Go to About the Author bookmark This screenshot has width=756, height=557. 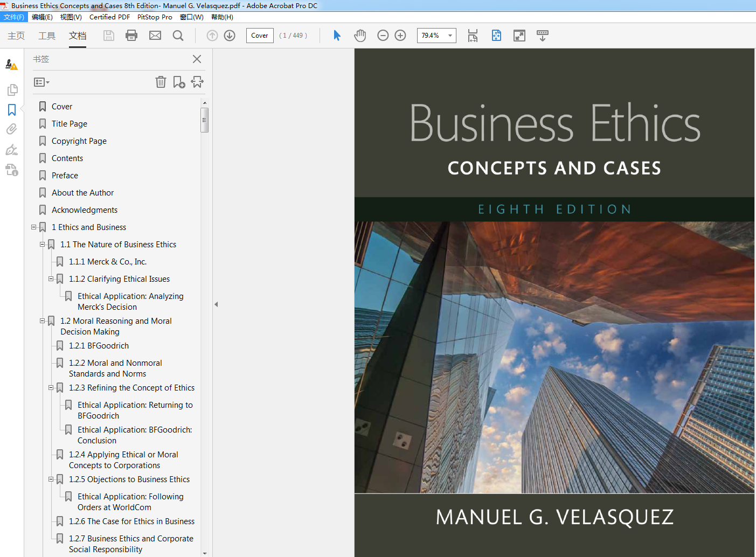click(x=83, y=193)
